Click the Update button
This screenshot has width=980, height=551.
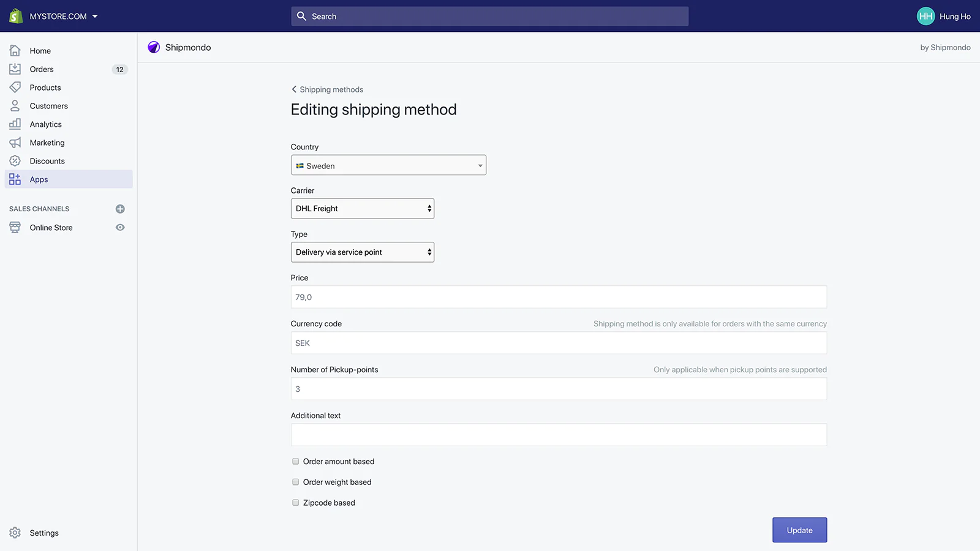799,530
